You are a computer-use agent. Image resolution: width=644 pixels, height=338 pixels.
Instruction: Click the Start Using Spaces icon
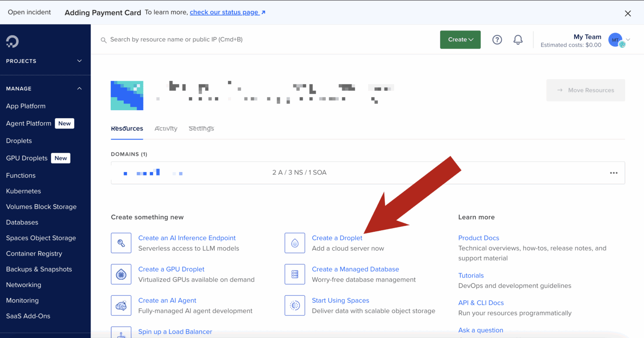295,305
